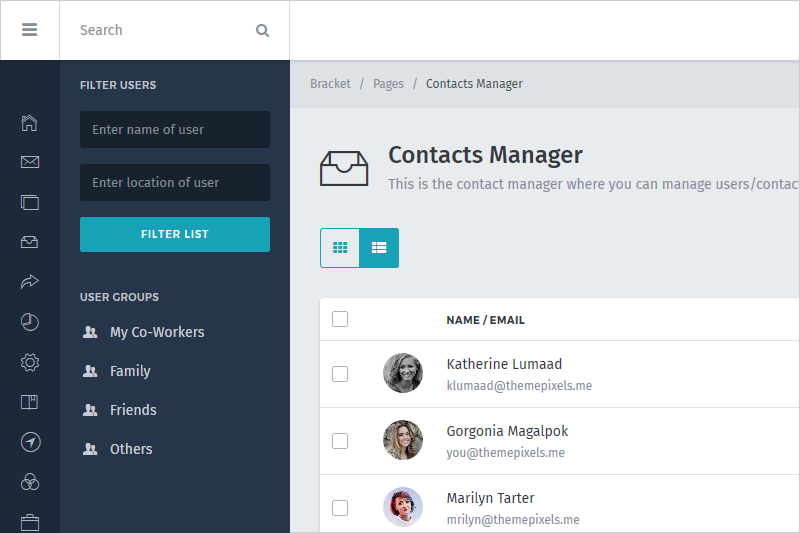800x533 pixels.
Task: Click the search magnifier icon
Action: 262,30
